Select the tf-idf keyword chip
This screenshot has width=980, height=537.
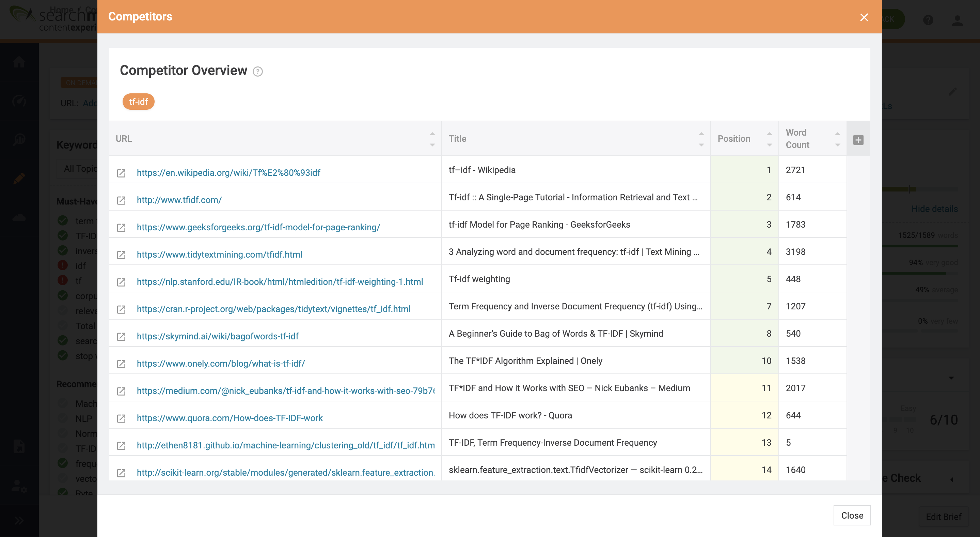(x=139, y=102)
